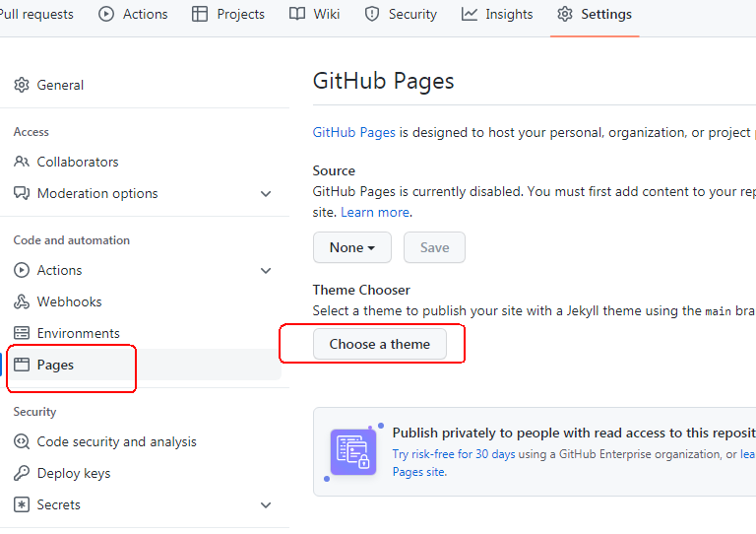Open the Pull requests tab
The image size is (756, 534).
point(36,15)
